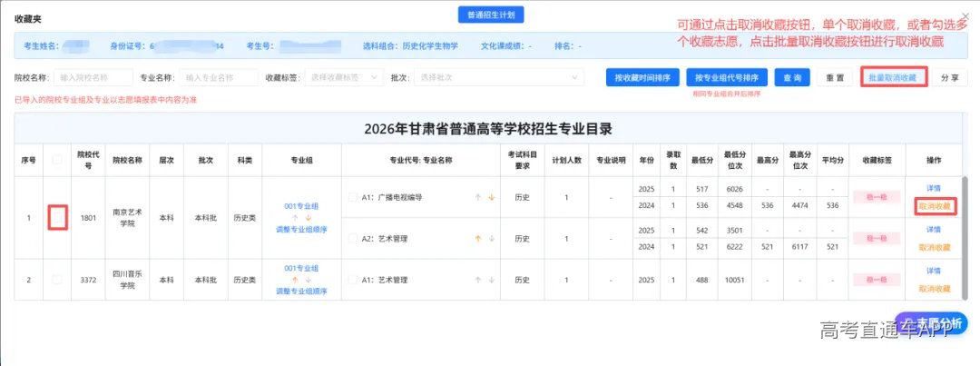
Task: Click up arrow for A2：艺术管理 major
Action: (x=478, y=238)
